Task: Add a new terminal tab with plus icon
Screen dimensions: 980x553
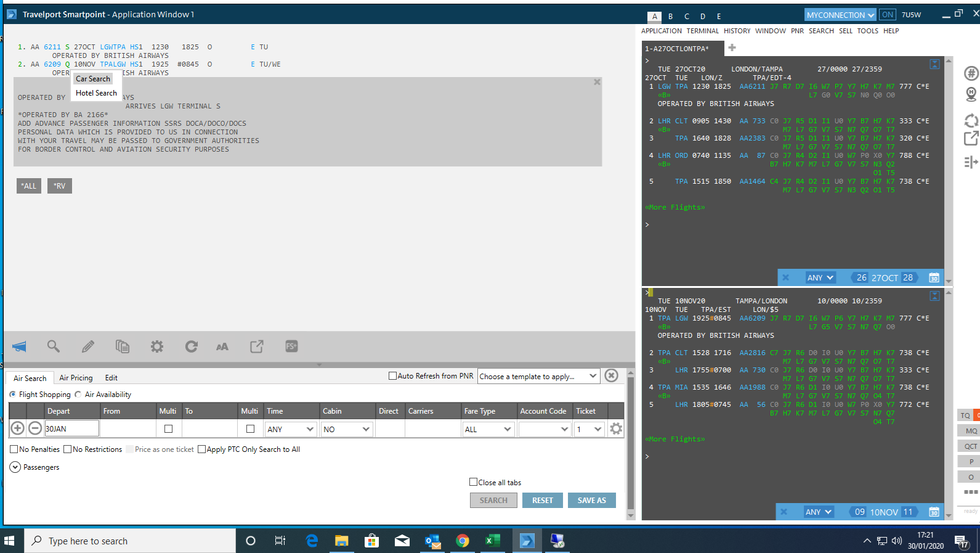Action: point(732,47)
